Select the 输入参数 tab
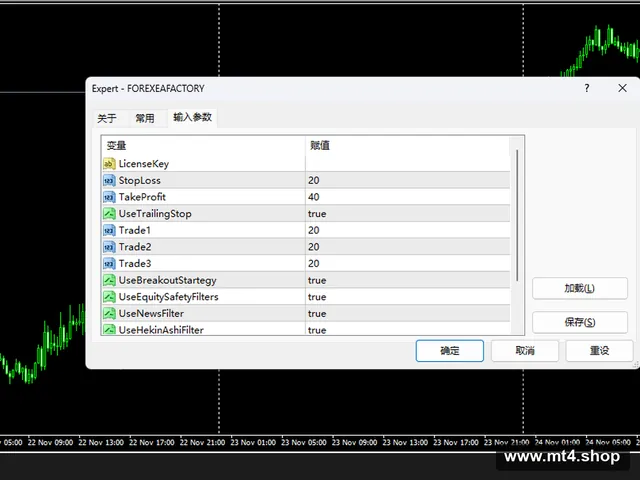This screenshot has width=640, height=480. pos(192,118)
